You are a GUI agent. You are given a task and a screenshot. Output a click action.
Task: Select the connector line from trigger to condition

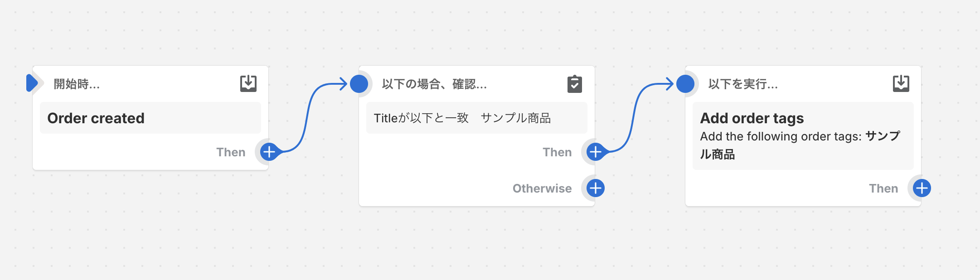(308, 117)
